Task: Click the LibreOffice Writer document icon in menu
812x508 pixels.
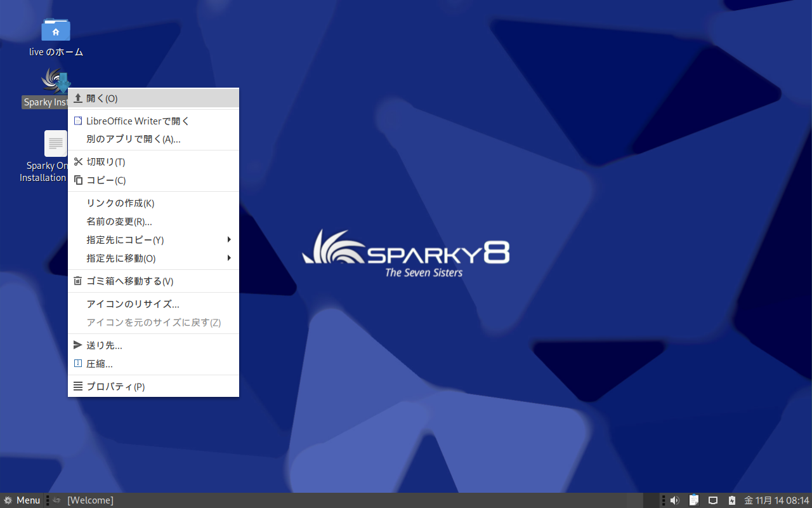Action: [x=78, y=121]
